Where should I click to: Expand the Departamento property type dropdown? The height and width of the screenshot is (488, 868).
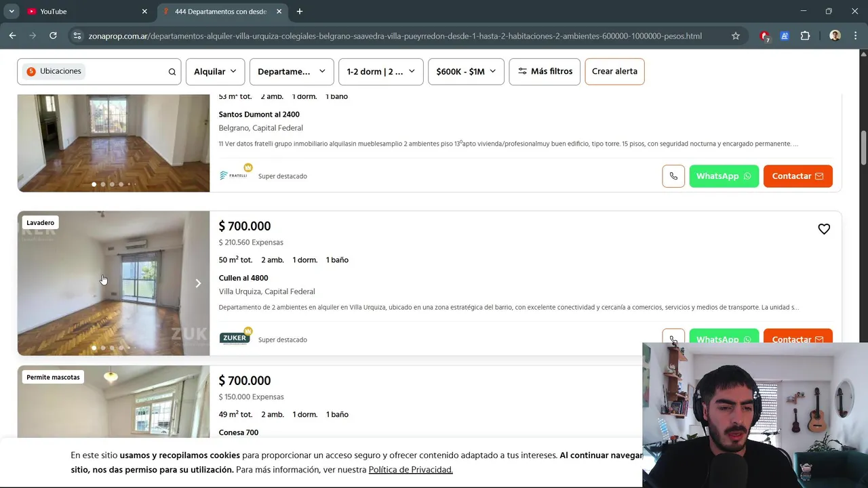click(292, 71)
